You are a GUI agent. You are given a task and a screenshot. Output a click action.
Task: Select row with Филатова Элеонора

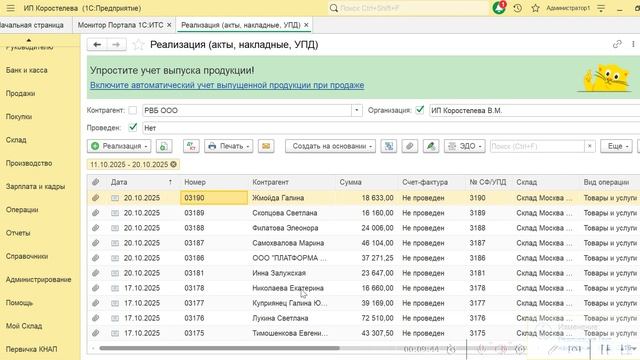tap(363, 228)
